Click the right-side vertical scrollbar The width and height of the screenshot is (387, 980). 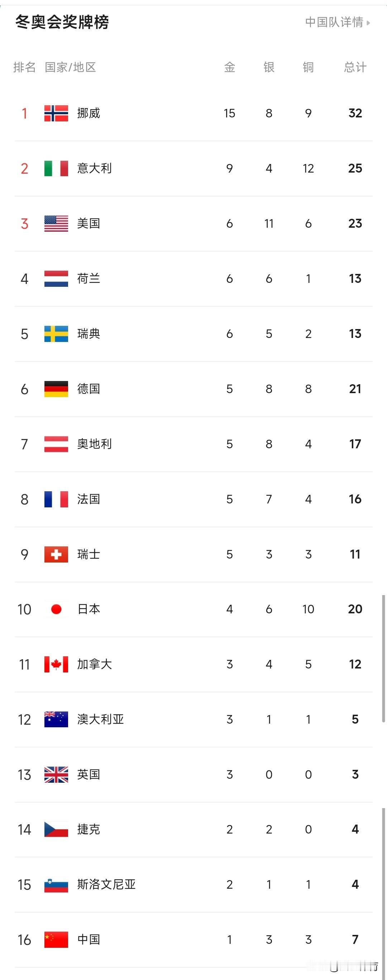[x=383, y=659]
